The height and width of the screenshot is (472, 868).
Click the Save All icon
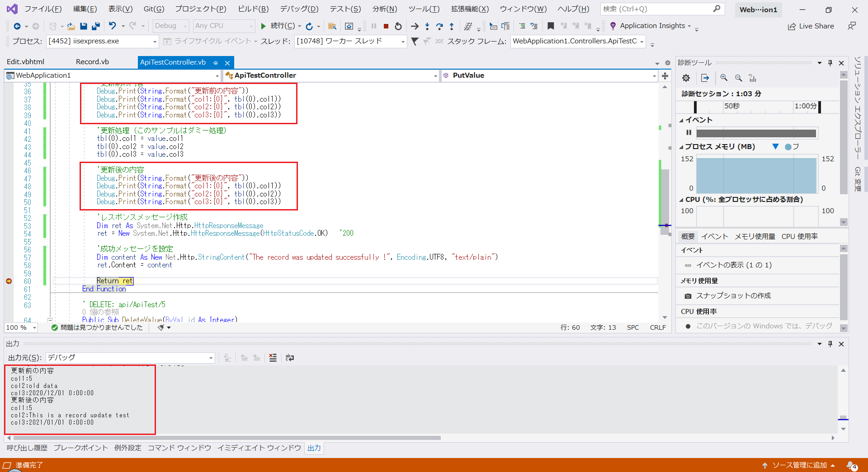[x=95, y=26]
